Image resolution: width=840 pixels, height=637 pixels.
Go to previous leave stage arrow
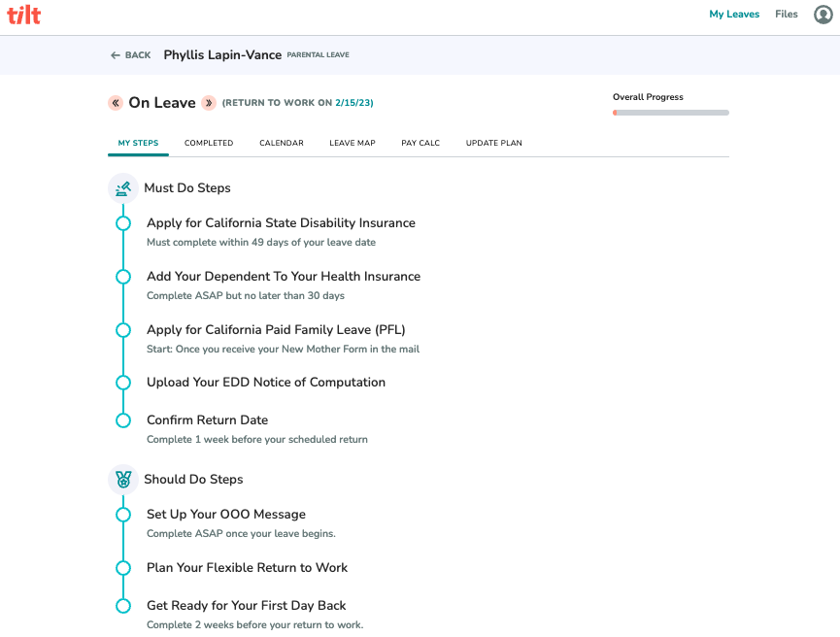point(116,102)
